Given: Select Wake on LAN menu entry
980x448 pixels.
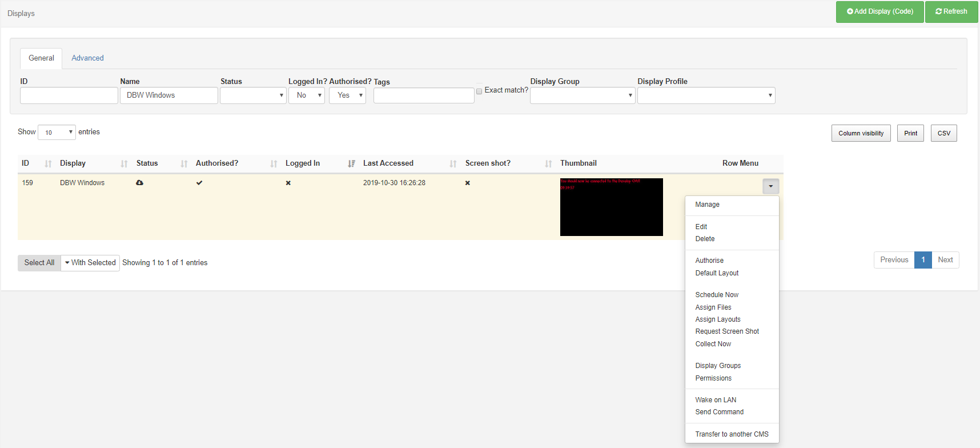Looking at the screenshot, I should (x=716, y=400).
